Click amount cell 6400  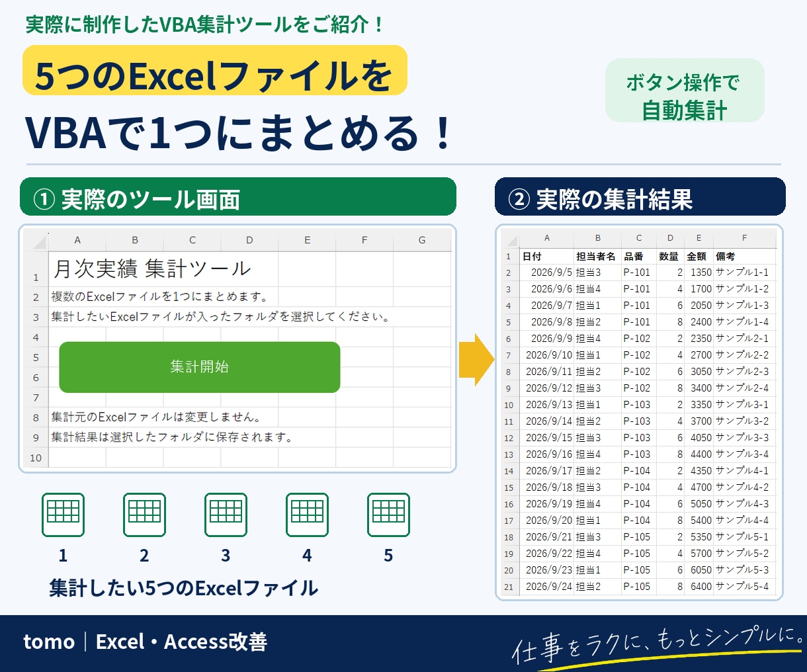(x=699, y=587)
